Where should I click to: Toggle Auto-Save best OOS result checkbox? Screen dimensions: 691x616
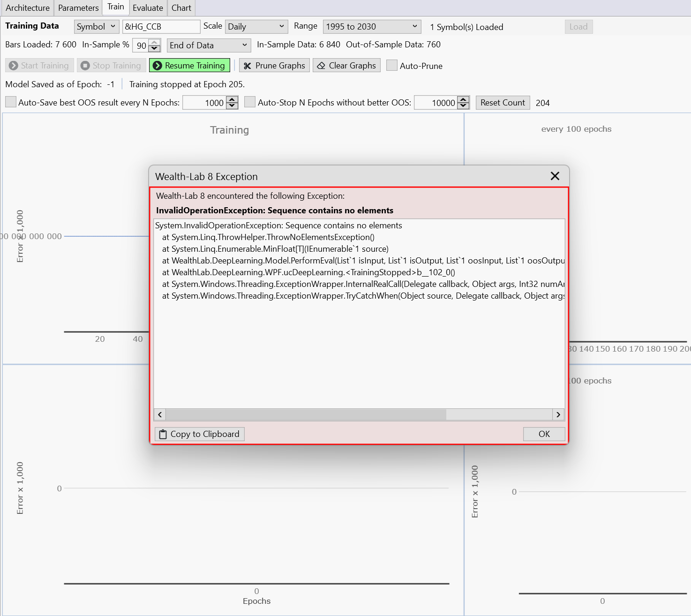pos(11,102)
